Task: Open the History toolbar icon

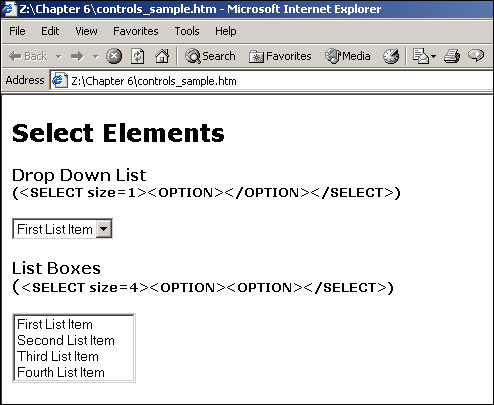Action: tap(391, 56)
